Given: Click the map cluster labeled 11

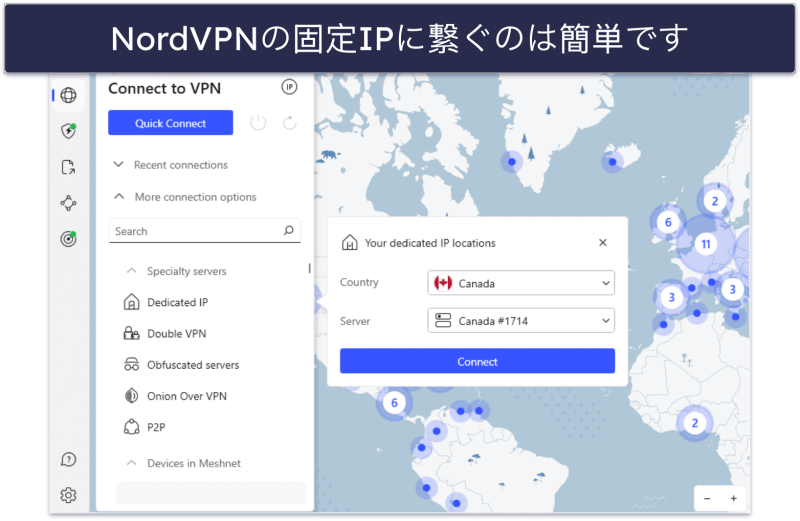Looking at the screenshot, I should point(706,244).
